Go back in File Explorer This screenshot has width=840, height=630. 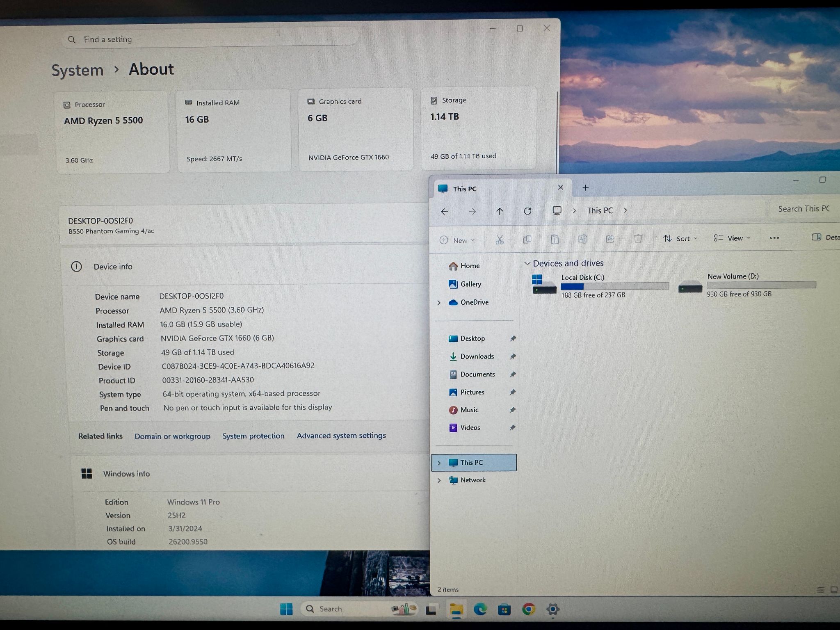(445, 212)
